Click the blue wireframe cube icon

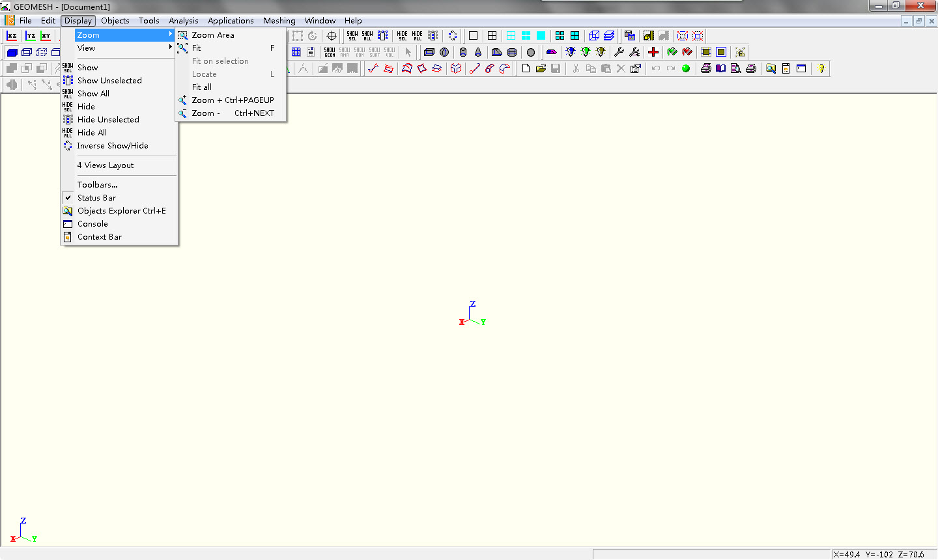click(x=594, y=36)
